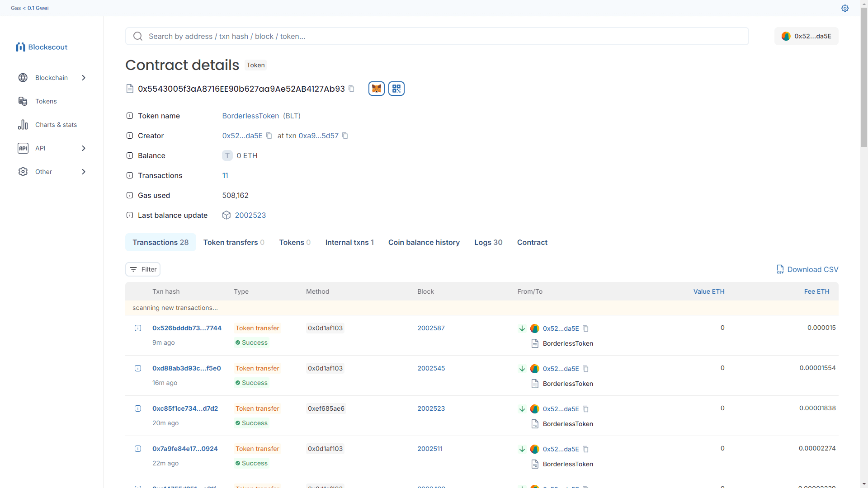Click the search magnifier icon
Image resolution: width=868 pixels, height=488 pixels.
click(x=138, y=36)
